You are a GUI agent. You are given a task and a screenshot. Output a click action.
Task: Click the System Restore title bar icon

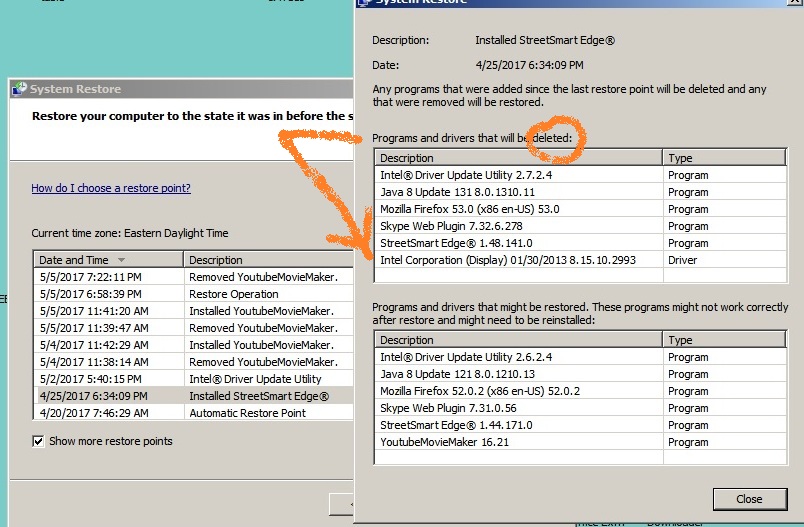[x=19, y=89]
